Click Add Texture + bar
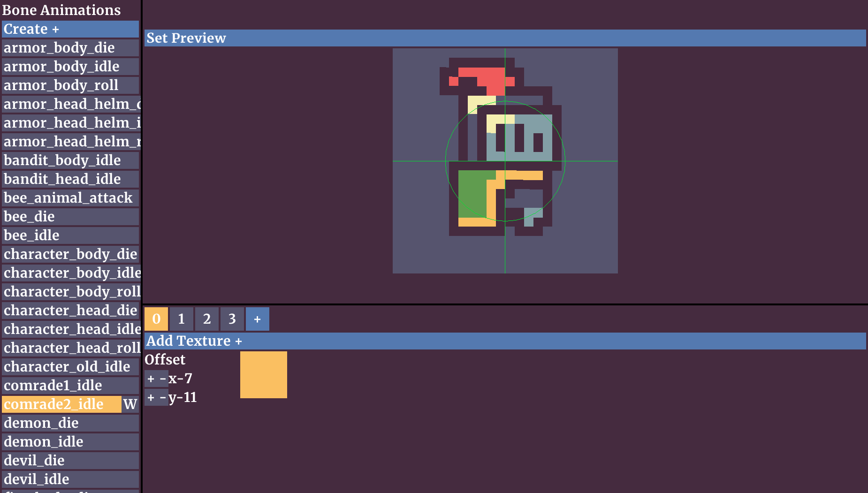 [x=505, y=341]
